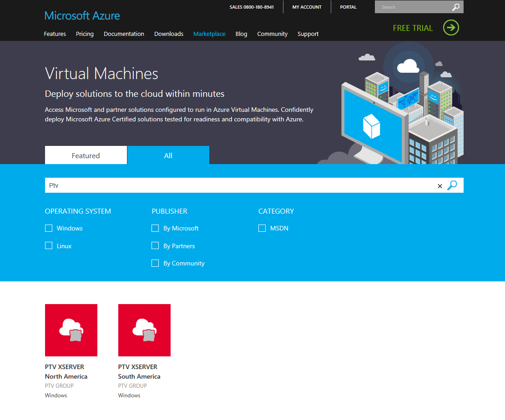Check the Linux operating system filter
Screen dimensions: 505x420
[49, 246]
